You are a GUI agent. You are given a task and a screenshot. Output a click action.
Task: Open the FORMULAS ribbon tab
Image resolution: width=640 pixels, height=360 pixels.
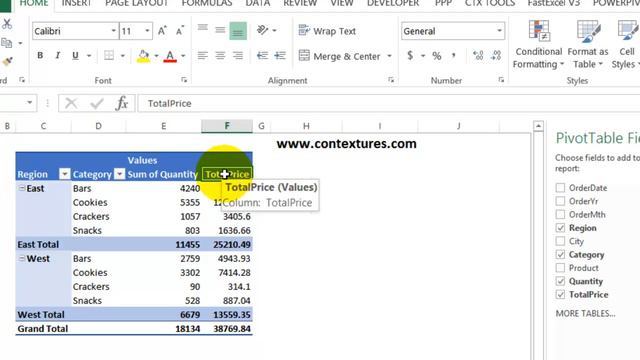(207, 3)
